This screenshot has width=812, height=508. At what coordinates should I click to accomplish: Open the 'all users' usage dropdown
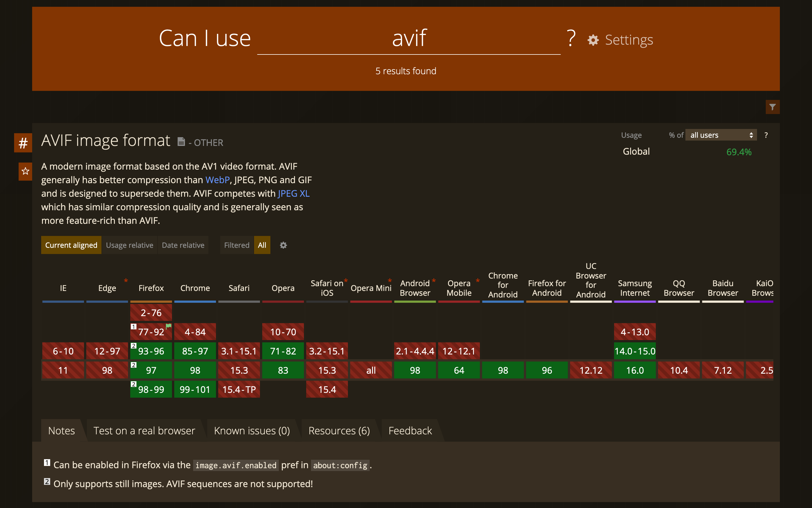tap(721, 135)
